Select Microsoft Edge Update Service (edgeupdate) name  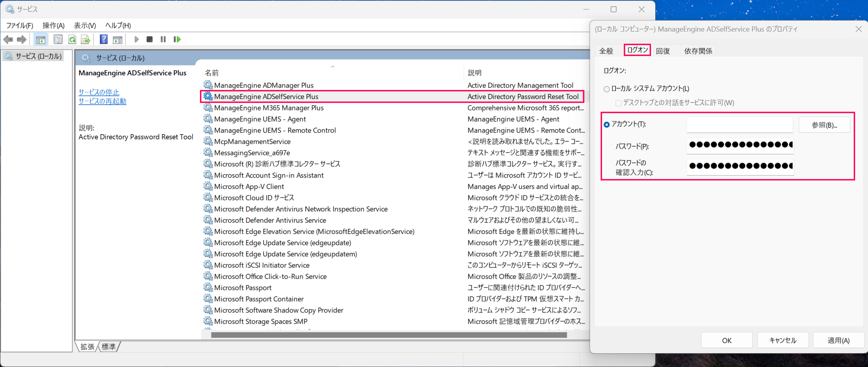tap(283, 243)
